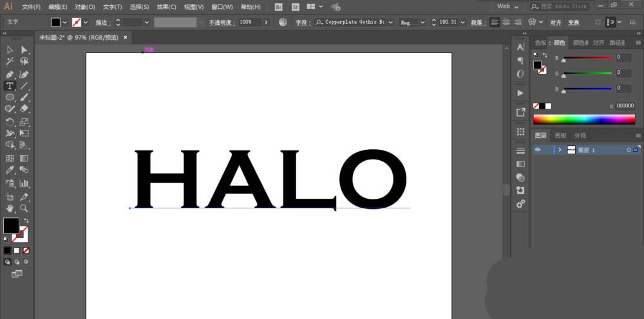Select the Shape Builder tool
This screenshot has width=644, height=319.
[10, 145]
